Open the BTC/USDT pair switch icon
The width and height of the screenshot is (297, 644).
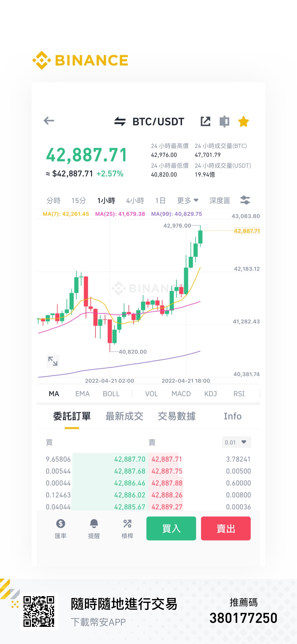120,122
